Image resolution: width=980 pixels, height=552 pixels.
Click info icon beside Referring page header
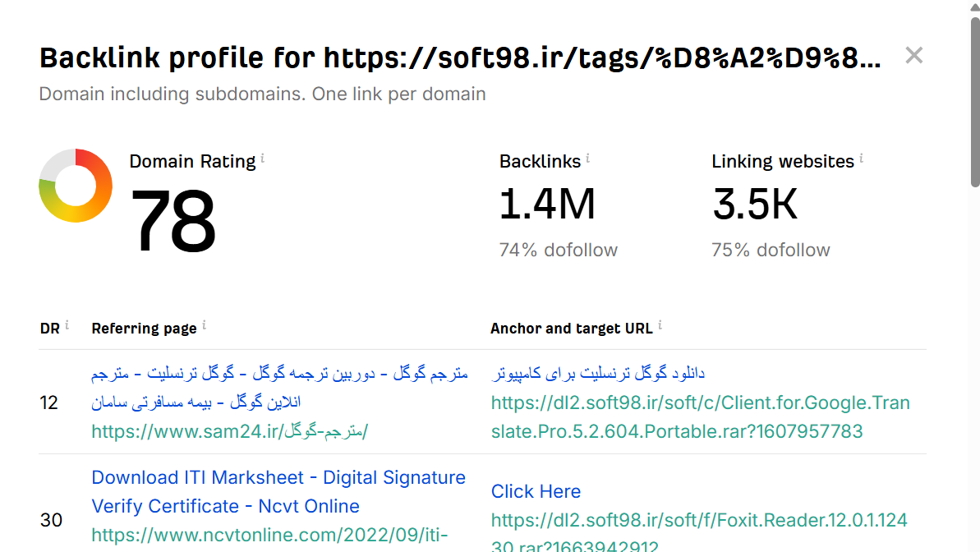pyautogui.click(x=204, y=325)
